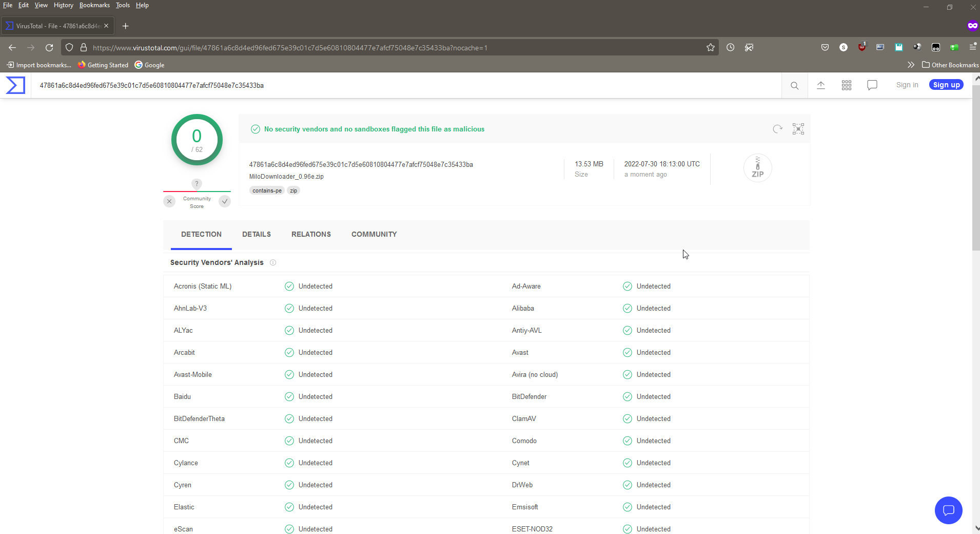Click the Cylance vendor name
The width and height of the screenshot is (980, 534).
[186, 463]
